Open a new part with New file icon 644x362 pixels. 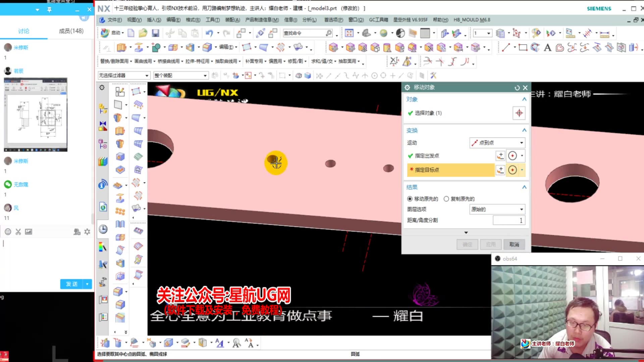click(x=131, y=33)
